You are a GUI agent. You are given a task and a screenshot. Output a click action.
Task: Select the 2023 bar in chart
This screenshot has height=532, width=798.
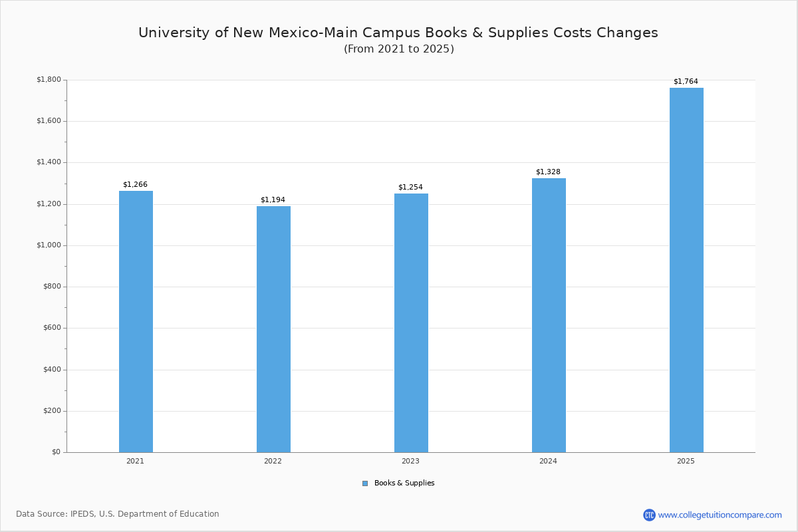[x=411, y=323]
